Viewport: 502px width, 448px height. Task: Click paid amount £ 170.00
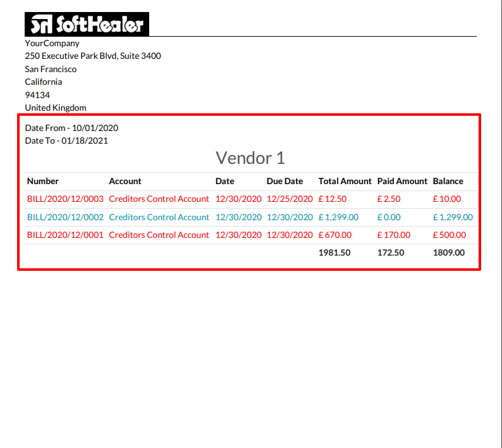[394, 235]
